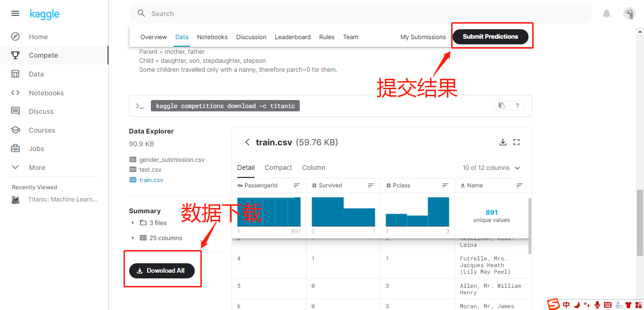
Task: Click the Submit Predictions button
Action: (490, 36)
